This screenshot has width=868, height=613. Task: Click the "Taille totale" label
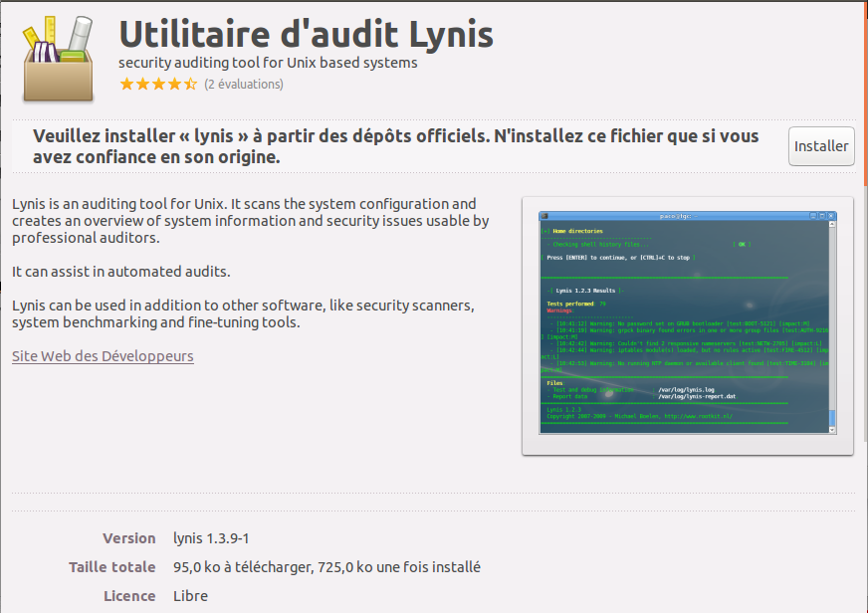[111, 567]
